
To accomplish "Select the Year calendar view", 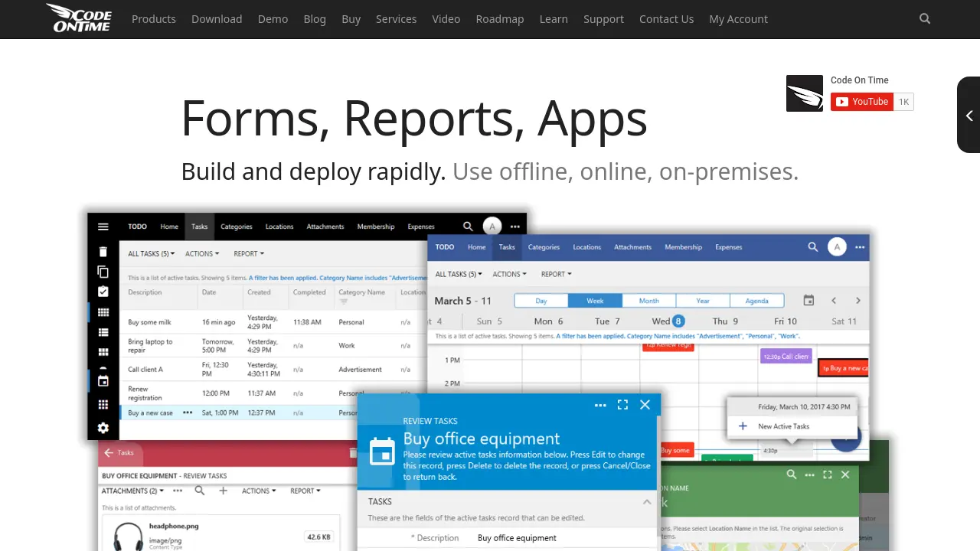I will tap(703, 301).
